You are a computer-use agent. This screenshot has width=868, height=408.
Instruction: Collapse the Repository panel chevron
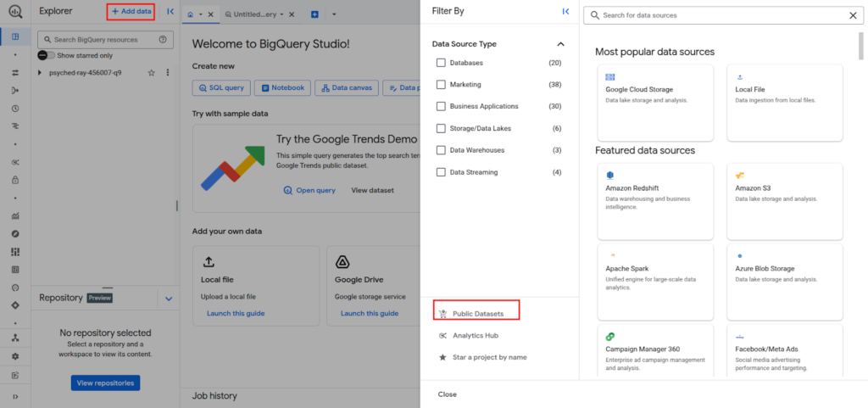[169, 299]
